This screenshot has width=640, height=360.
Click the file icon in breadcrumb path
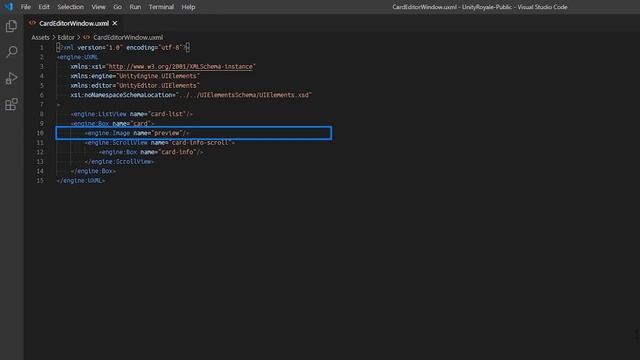tap(87, 37)
